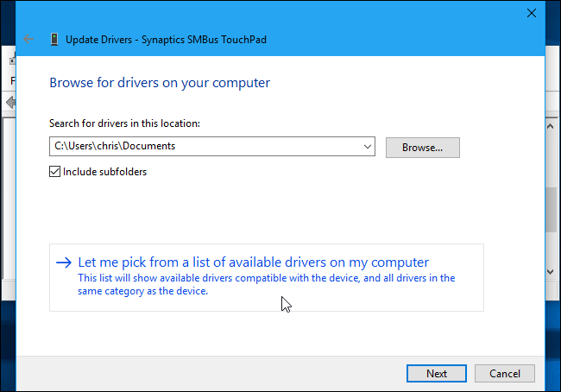The image size is (561, 392).
Task: Click the "Browse for drivers on your computer" heading
Action: coord(160,83)
